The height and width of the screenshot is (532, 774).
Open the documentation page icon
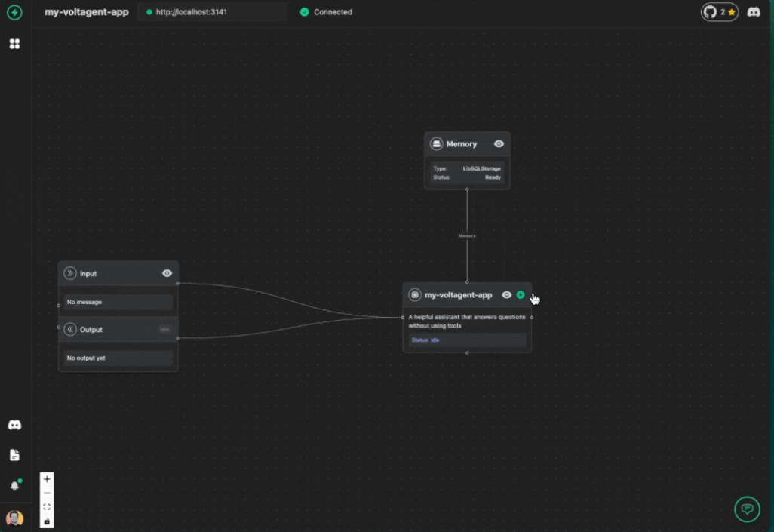point(14,455)
